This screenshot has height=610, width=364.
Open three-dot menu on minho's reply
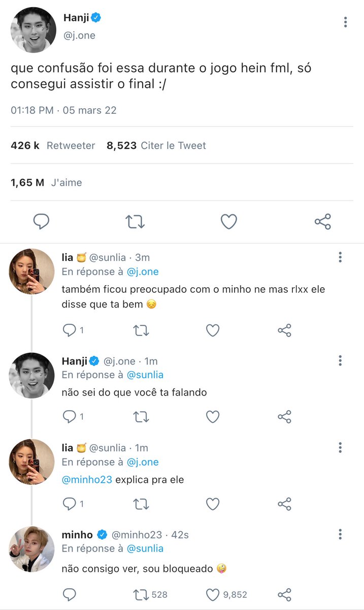point(340,534)
